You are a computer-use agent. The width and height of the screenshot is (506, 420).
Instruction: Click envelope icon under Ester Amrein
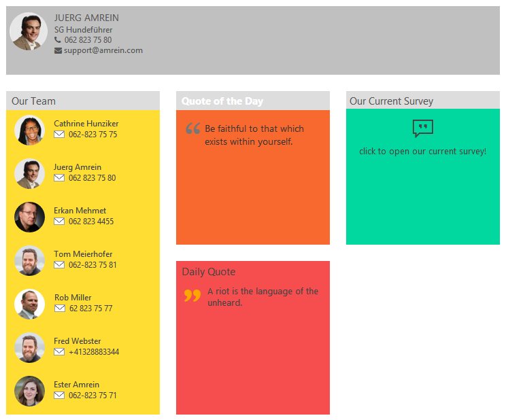[59, 396]
